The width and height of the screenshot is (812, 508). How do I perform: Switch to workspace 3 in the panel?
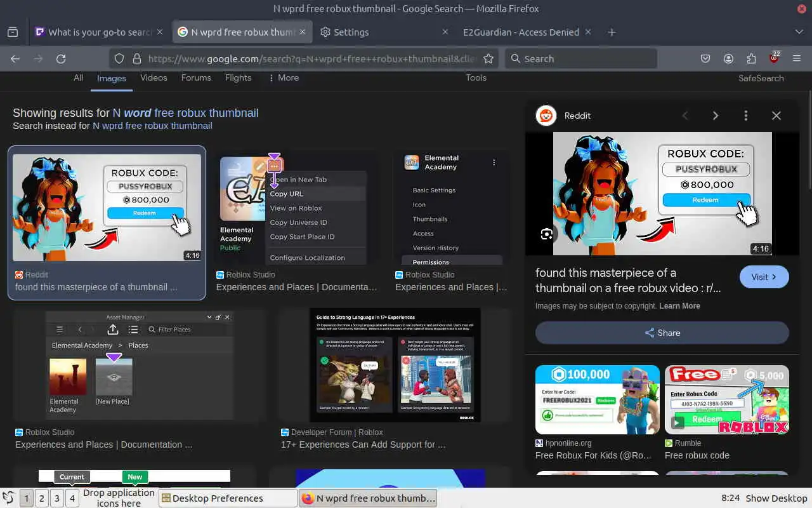point(56,498)
